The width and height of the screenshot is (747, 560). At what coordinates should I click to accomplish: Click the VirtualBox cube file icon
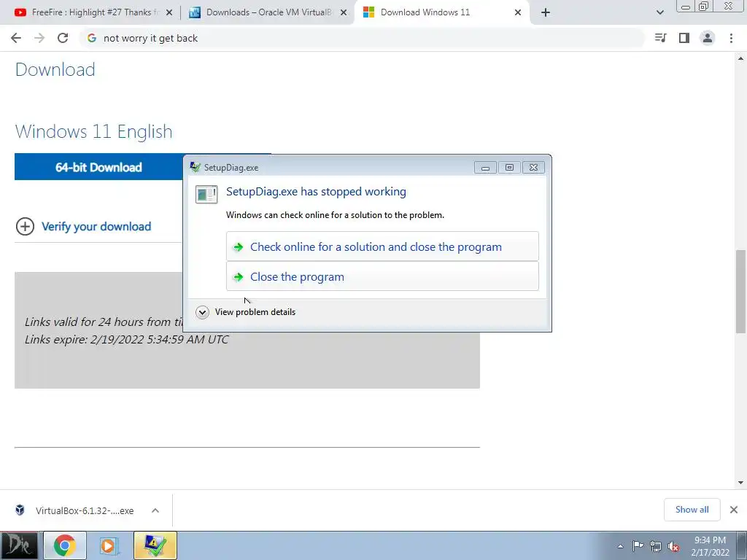[20, 510]
